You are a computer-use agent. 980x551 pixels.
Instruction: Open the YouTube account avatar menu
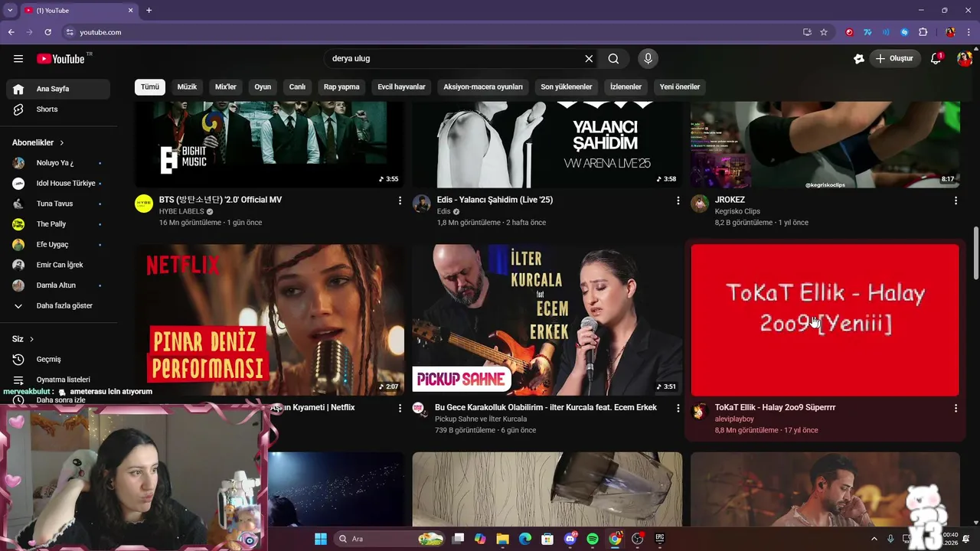tap(964, 59)
